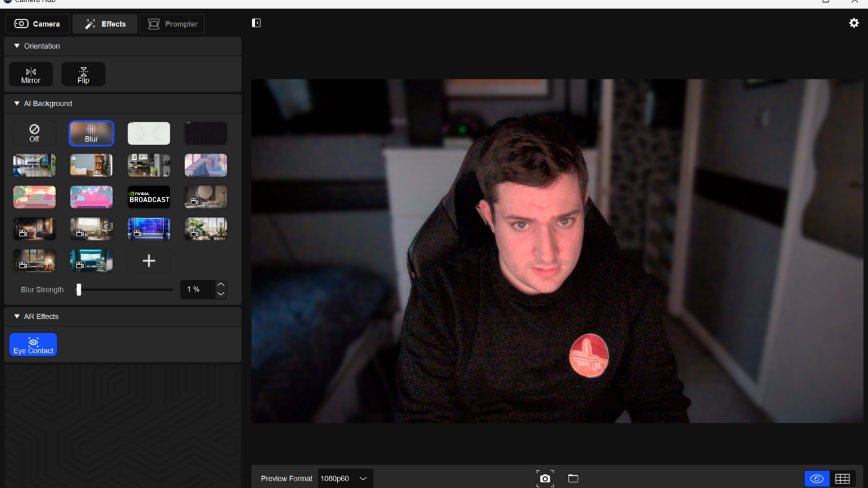Image resolution: width=868 pixels, height=488 pixels.
Task: Choose the plain white background
Action: pyautogui.click(x=149, y=134)
